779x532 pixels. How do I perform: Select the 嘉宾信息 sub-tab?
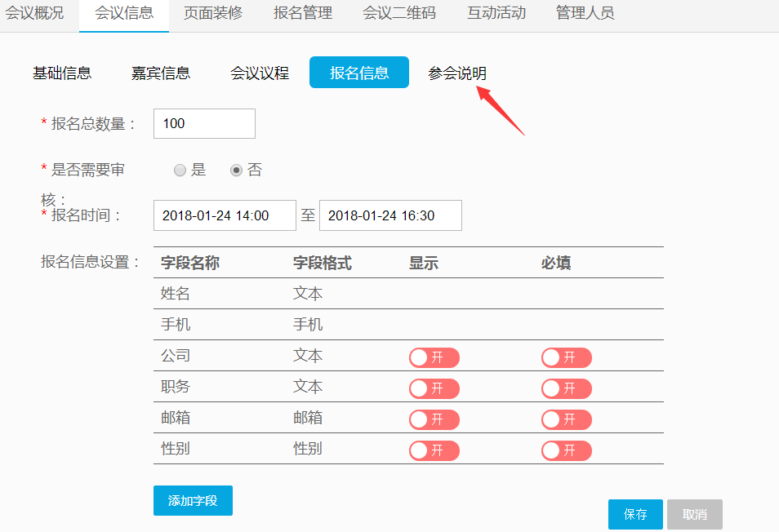tap(161, 73)
